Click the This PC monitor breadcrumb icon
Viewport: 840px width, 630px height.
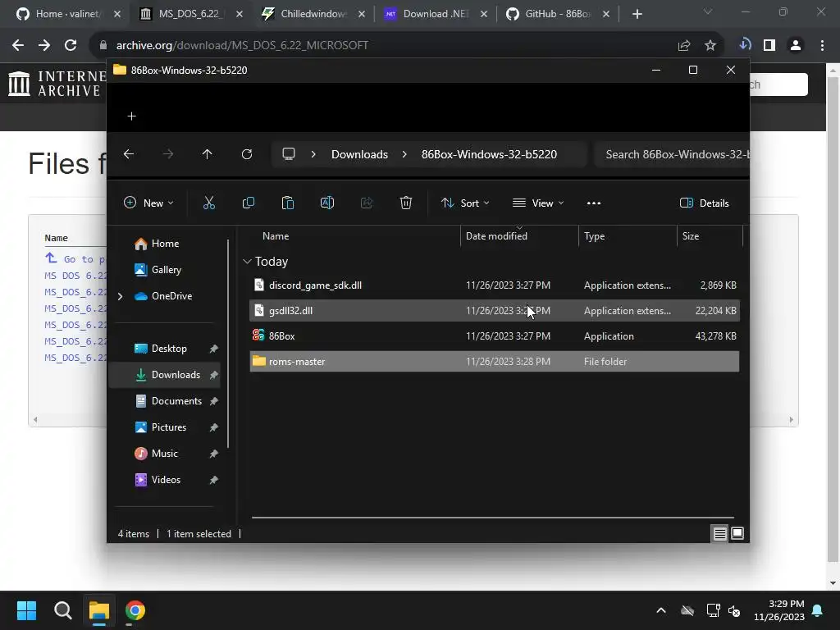click(x=289, y=154)
